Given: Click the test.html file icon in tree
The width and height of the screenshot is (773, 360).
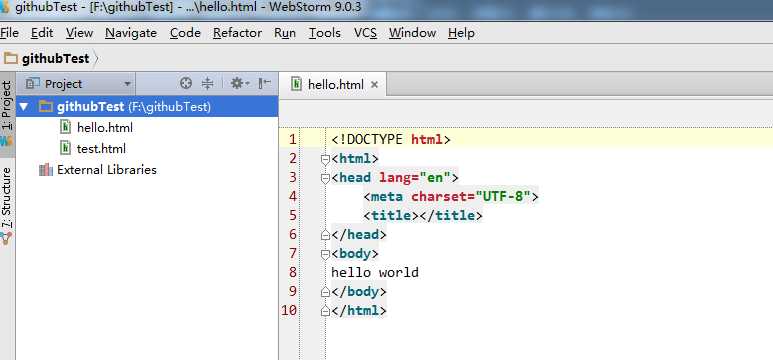Looking at the screenshot, I should (x=65, y=148).
